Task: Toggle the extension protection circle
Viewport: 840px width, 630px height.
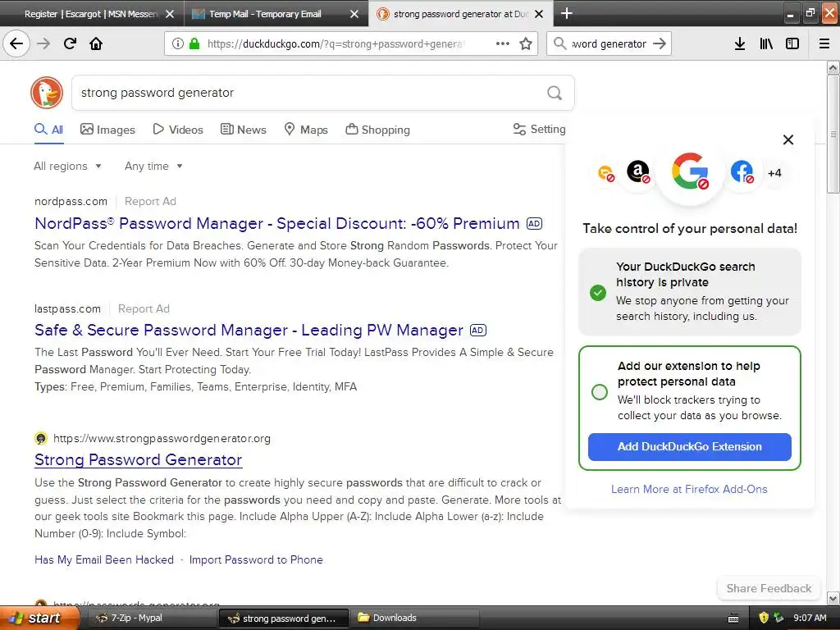Action: click(600, 391)
